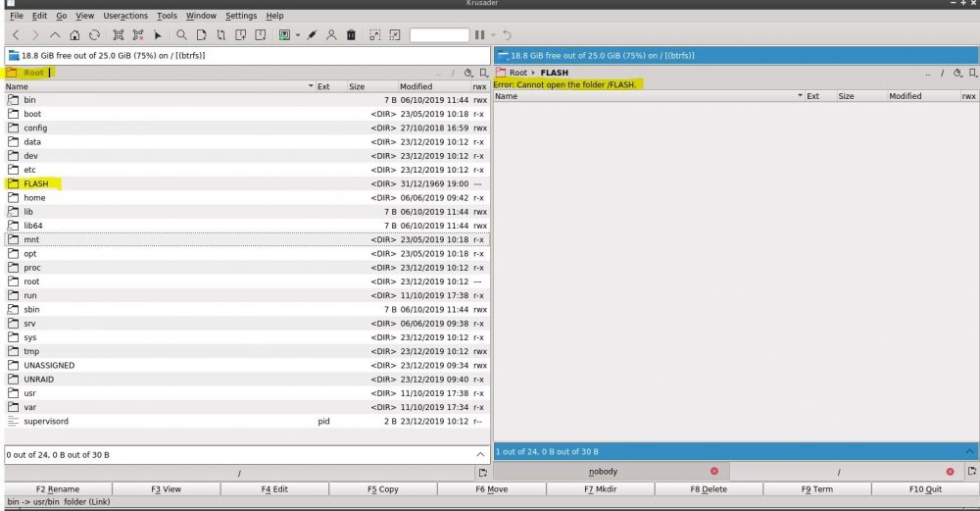Open the dropdown arrow next to terminal icon
This screenshot has height=511, width=980.
pos(298,35)
